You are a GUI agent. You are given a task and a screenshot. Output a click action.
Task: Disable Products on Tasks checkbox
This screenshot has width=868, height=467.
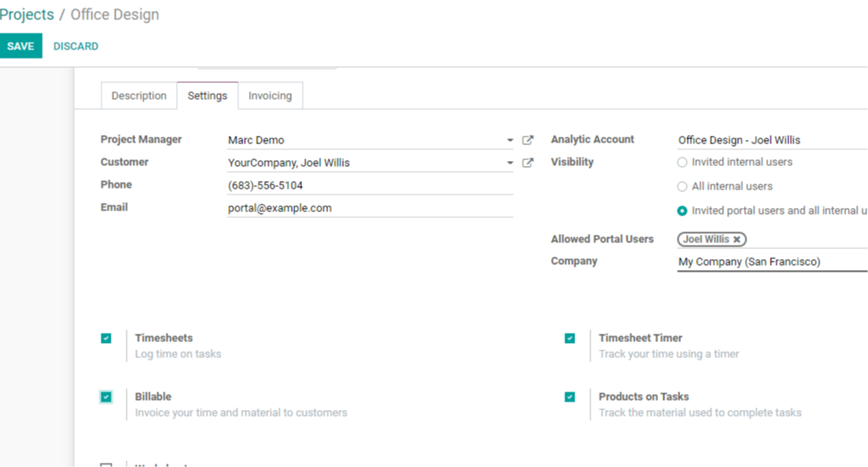569,397
